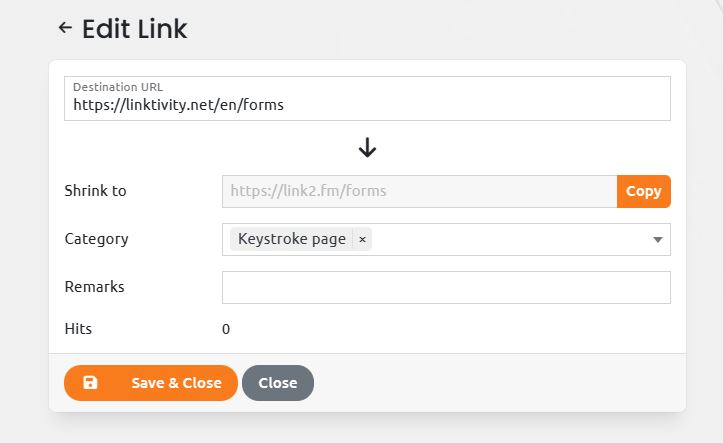The image size is (723, 443).
Task: Click the floppy disk save icon
Action: coord(90,383)
